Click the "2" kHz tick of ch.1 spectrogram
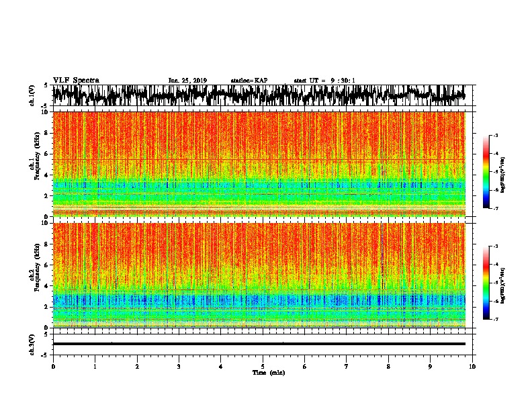Viewport: 532px width, 411px height. coord(47,196)
